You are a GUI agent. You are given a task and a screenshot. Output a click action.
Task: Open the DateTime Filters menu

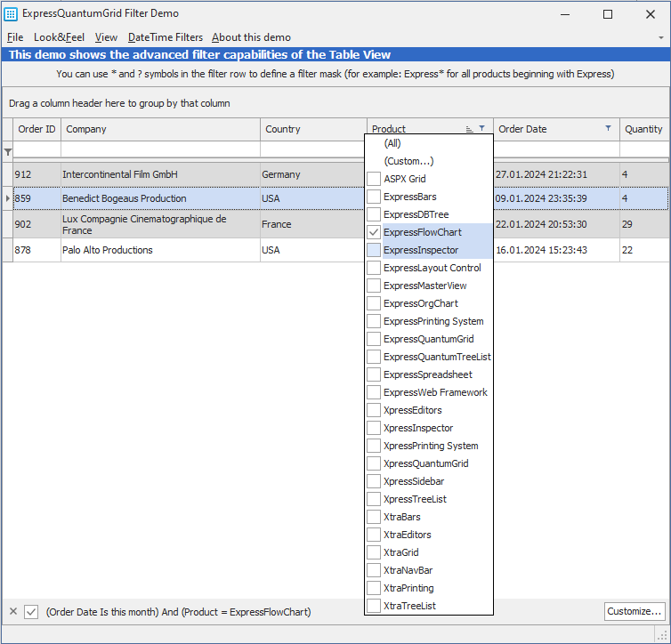pos(166,37)
